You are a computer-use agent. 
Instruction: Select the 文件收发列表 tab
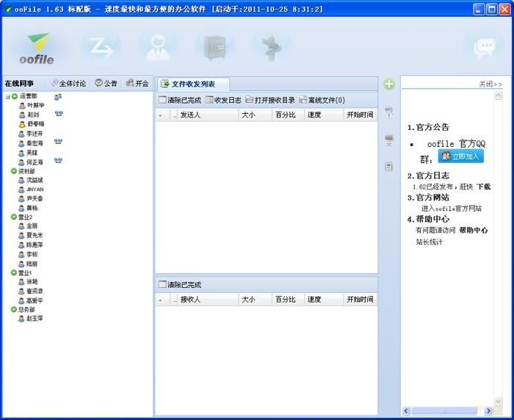(194, 84)
